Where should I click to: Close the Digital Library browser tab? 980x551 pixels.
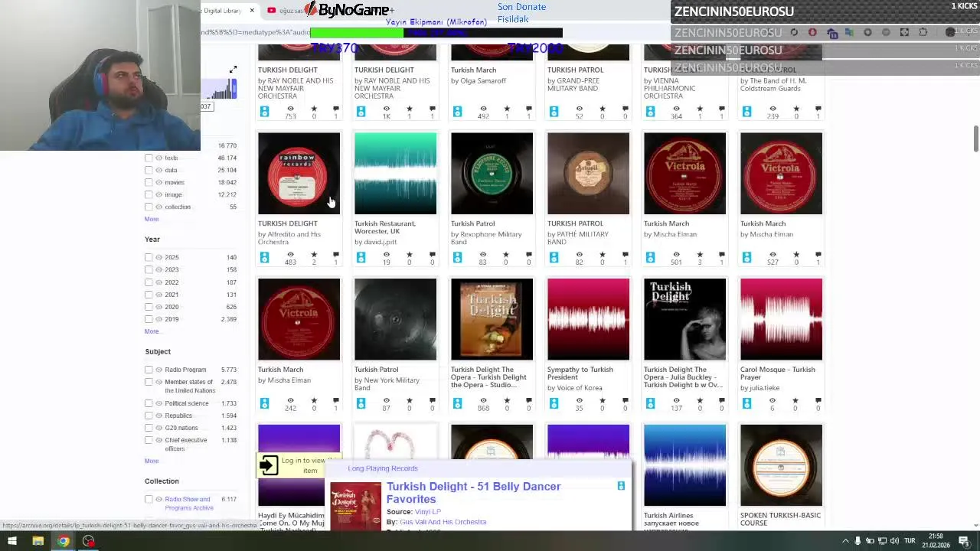point(251,11)
